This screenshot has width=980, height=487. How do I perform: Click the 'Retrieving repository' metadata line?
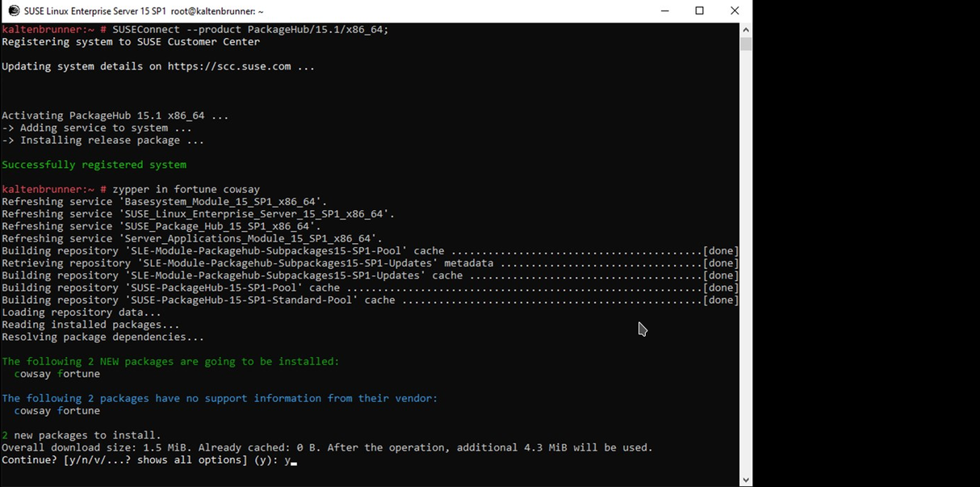click(370, 262)
